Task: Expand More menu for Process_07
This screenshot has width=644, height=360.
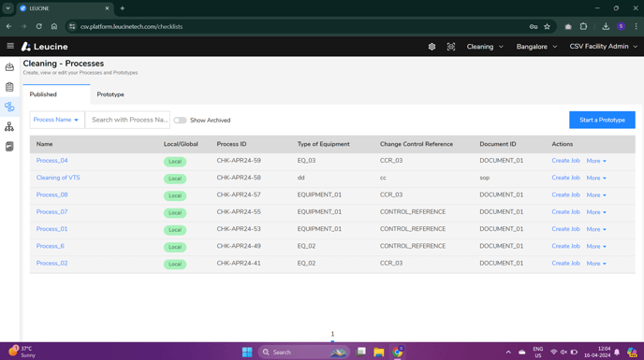Action: coord(596,212)
